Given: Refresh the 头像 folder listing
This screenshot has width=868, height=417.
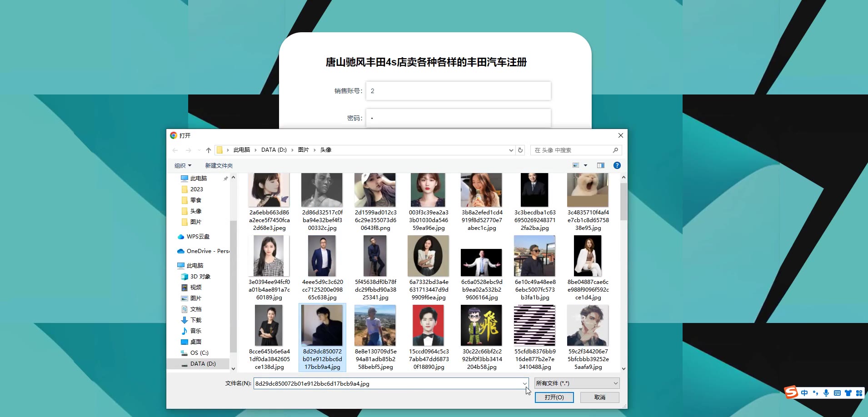Looking at the screenshot, I should click(520, 150).
